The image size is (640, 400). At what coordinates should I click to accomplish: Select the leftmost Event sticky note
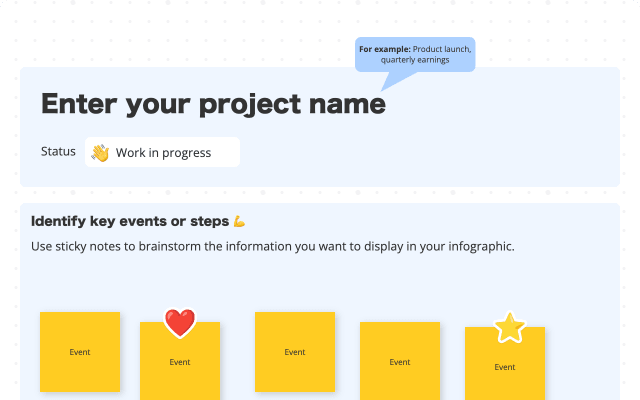[x=80, y=352]
